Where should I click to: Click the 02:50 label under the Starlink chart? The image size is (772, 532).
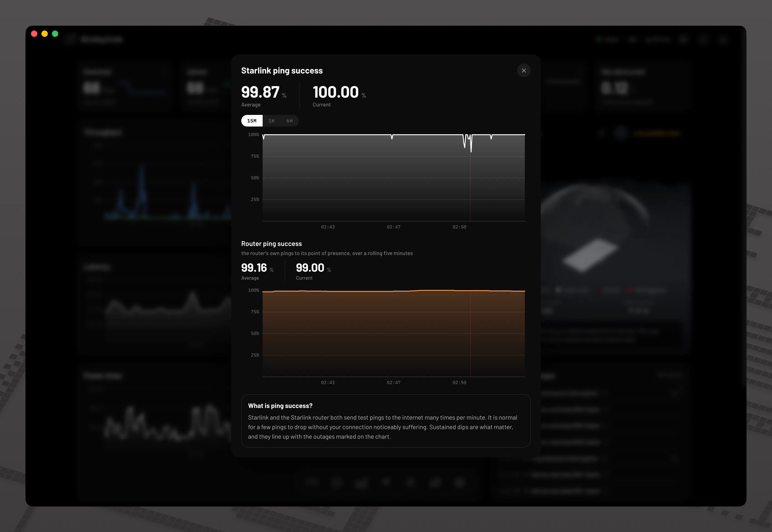(459, 227)
